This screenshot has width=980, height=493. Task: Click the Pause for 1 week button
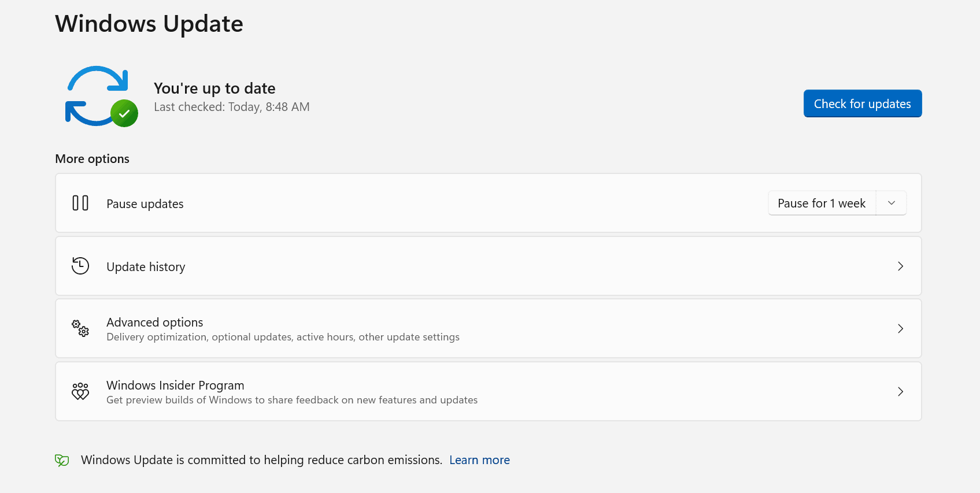click(822, 203)
